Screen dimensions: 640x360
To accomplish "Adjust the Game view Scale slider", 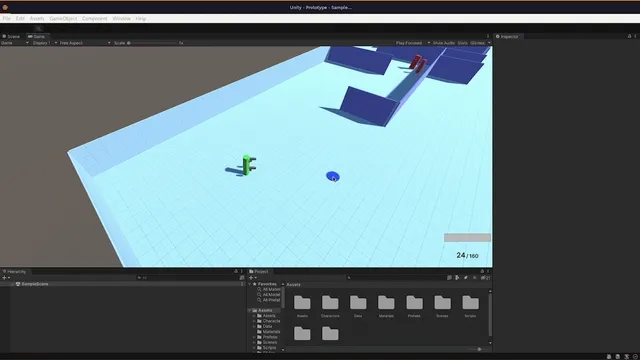I will [x=153, y=43].
